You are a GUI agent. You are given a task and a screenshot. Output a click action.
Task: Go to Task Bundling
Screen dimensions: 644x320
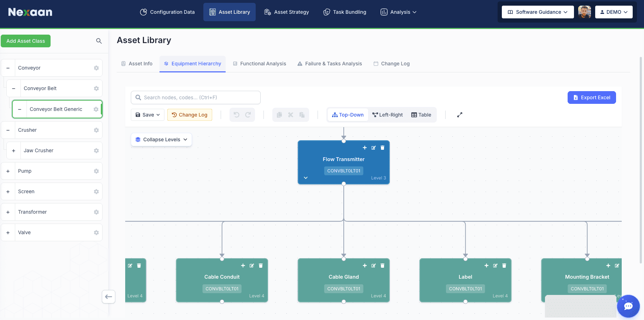click(345, 12)
